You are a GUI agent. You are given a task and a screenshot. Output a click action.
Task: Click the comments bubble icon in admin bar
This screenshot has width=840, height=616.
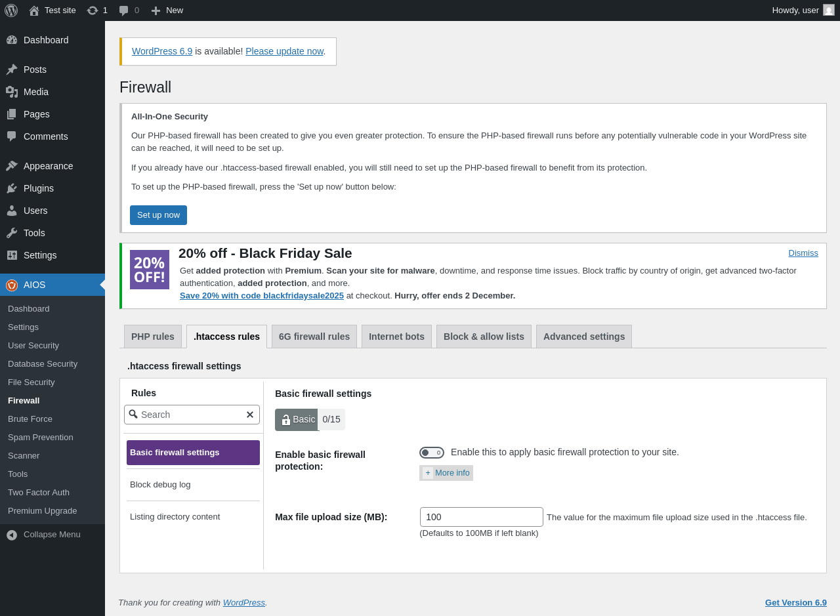click(124, 10)
